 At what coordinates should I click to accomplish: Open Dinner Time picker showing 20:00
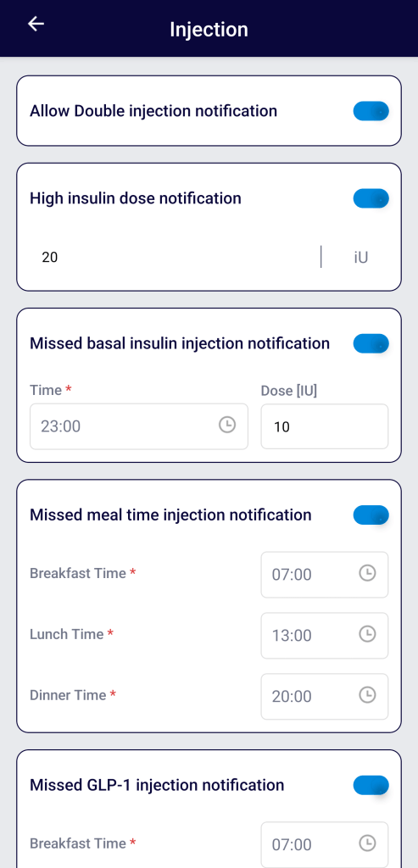(325, 697)
